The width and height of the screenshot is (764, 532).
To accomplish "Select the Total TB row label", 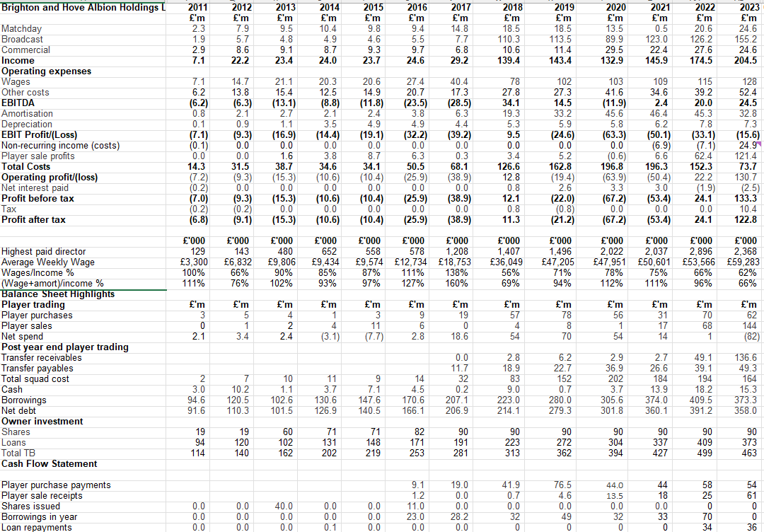I will [x=18, y=453].
